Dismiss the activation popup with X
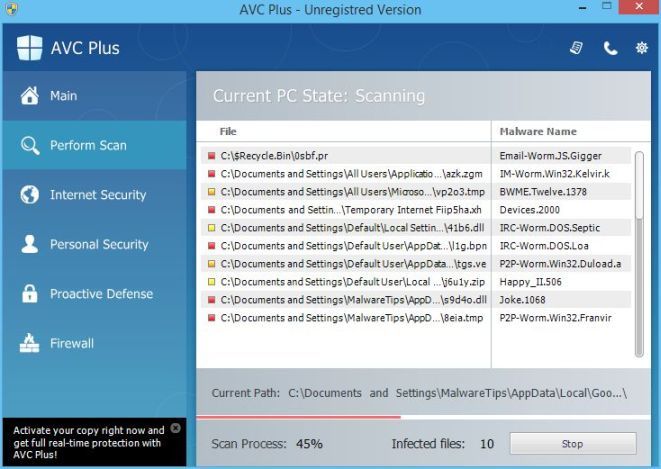This screenshot has width=661, height=469. click(x=176, y=428)
